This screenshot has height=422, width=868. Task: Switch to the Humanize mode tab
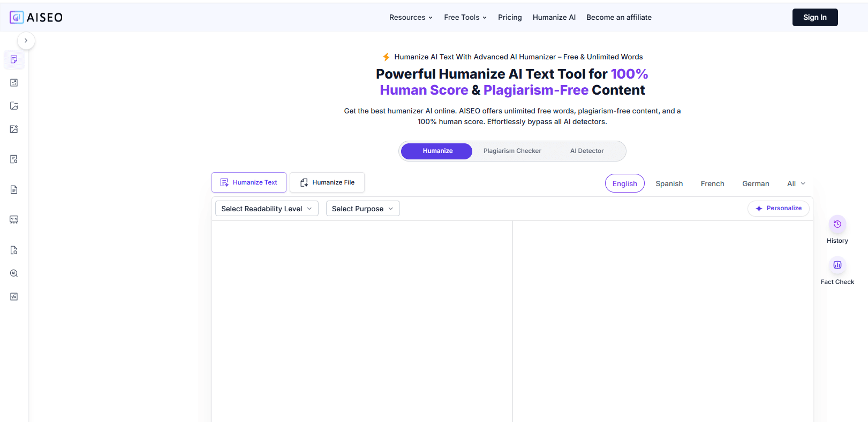click(x=437, y=151)
